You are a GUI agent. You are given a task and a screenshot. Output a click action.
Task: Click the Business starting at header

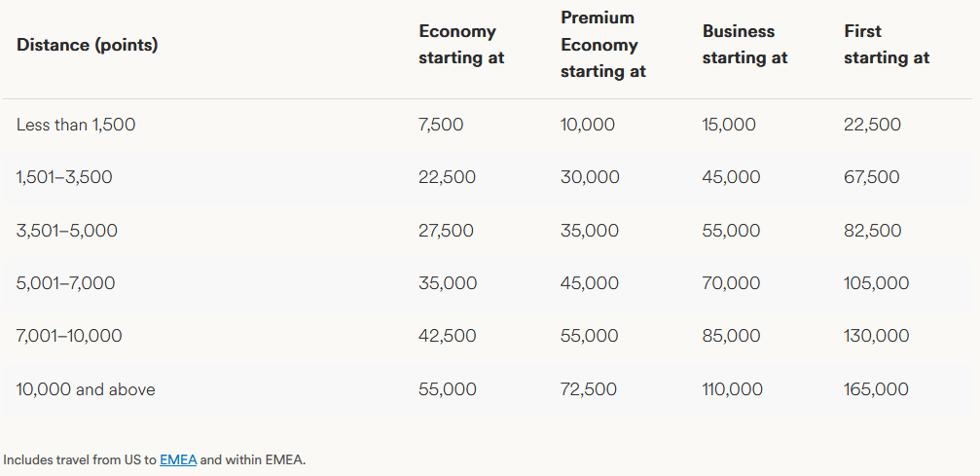tap(744, 45)
